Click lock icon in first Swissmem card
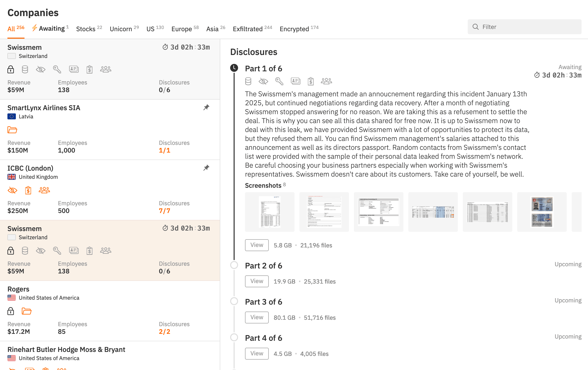The width and height of the screenshot is (588, 370). 11,69
